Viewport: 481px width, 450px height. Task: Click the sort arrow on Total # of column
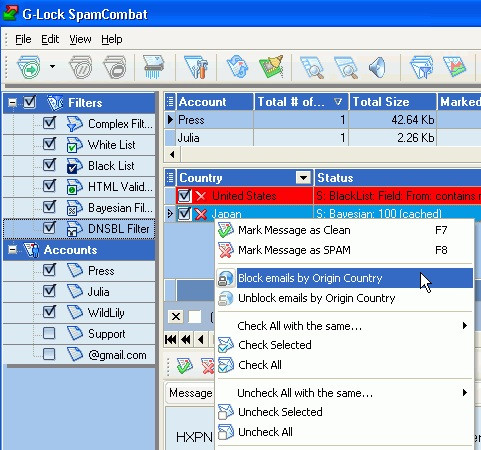[338, 102]
